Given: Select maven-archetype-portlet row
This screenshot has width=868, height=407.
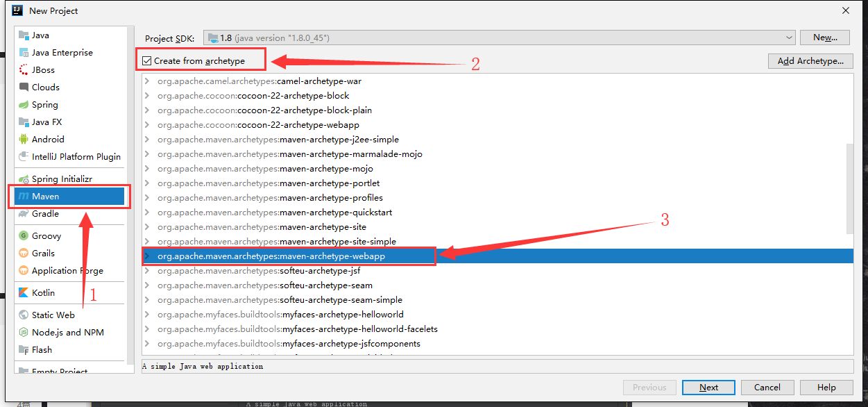Looking at the screenshot, I should pos(494,183).
